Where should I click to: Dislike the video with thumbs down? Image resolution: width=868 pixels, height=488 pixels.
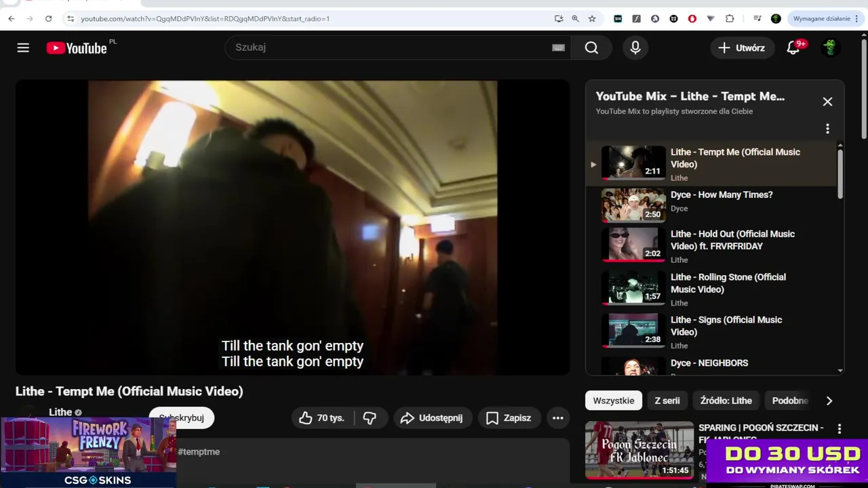click(370, 418)
